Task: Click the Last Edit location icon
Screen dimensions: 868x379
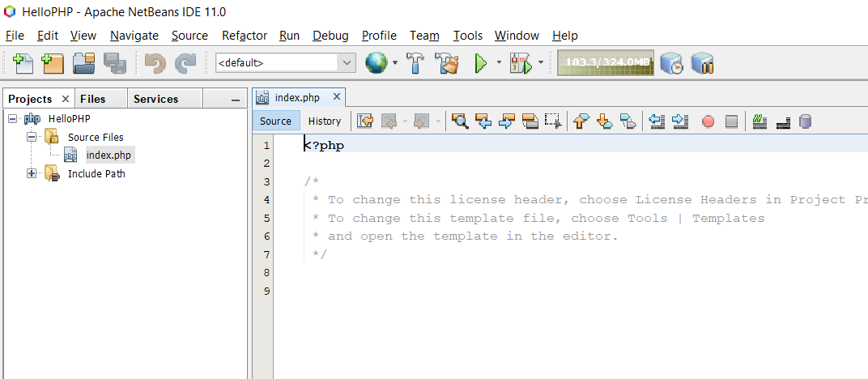Action: 365,121
